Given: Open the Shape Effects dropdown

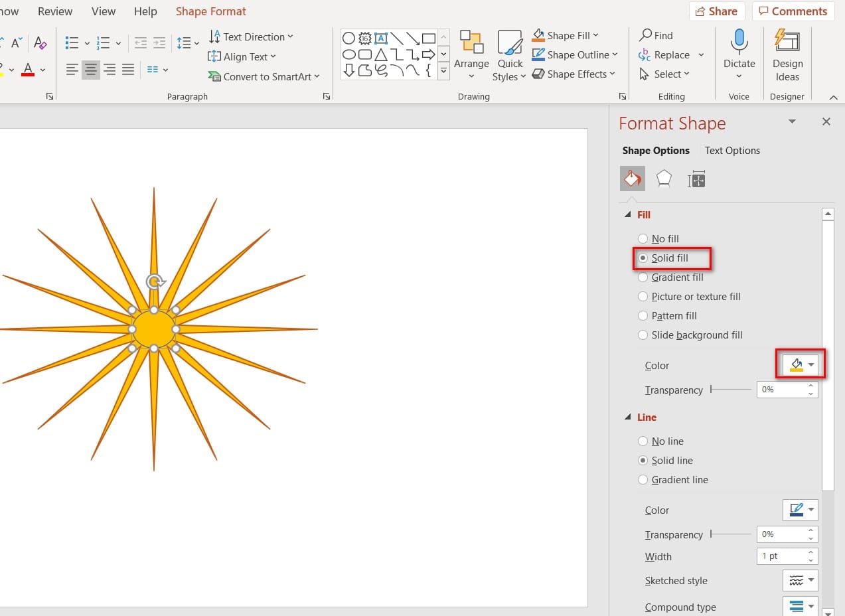Looking at the screenshot, I should tap(574, 74).
